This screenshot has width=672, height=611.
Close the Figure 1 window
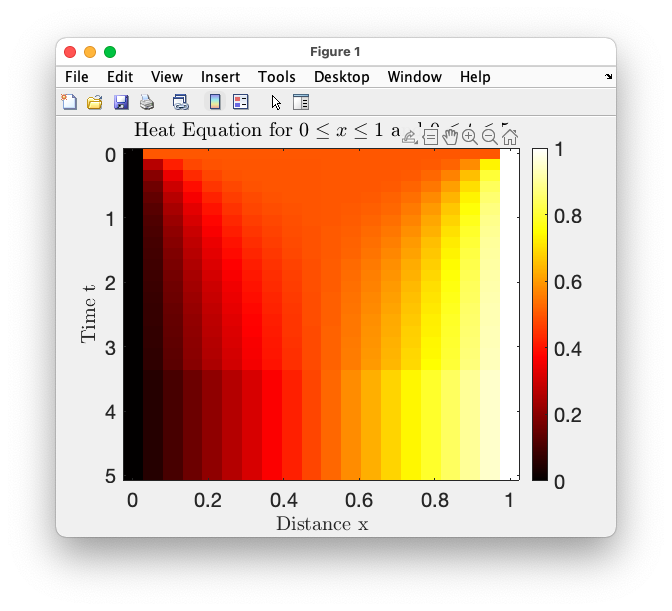click(70, 52)
